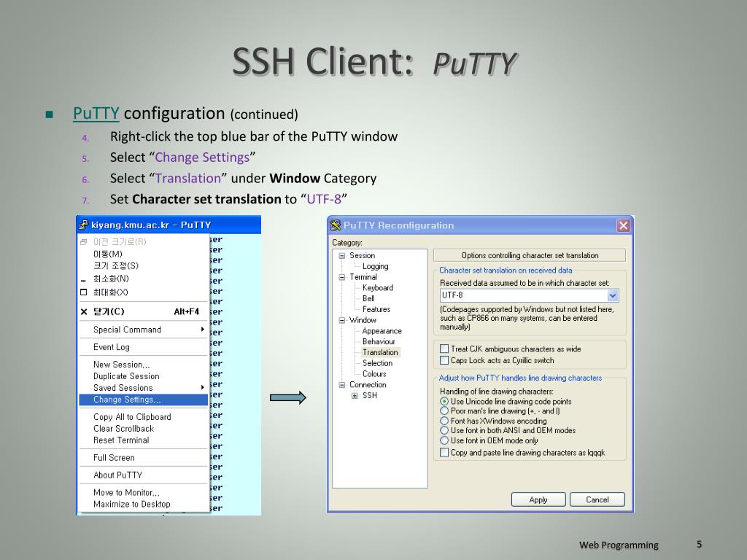Enable Copy and paste line drawing characters as lqqqk
The image size is (747, 560).
[x=444, y=452]
